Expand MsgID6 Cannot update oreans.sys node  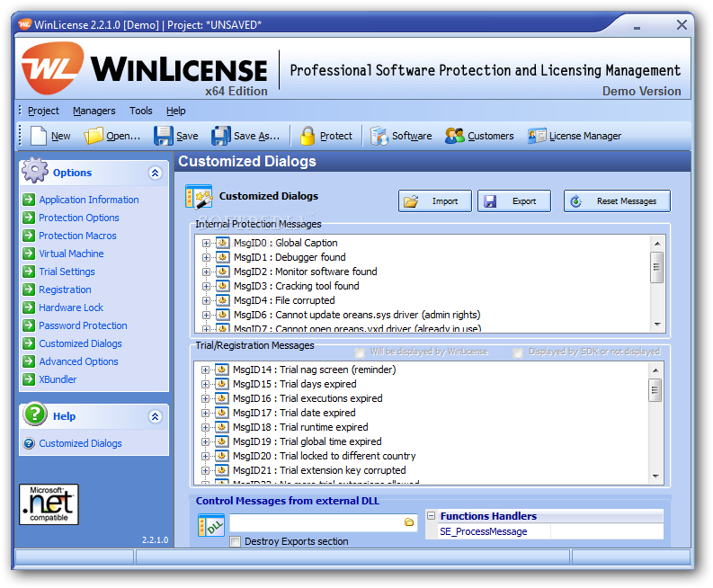pyautogui.click(x=207, y=315)
